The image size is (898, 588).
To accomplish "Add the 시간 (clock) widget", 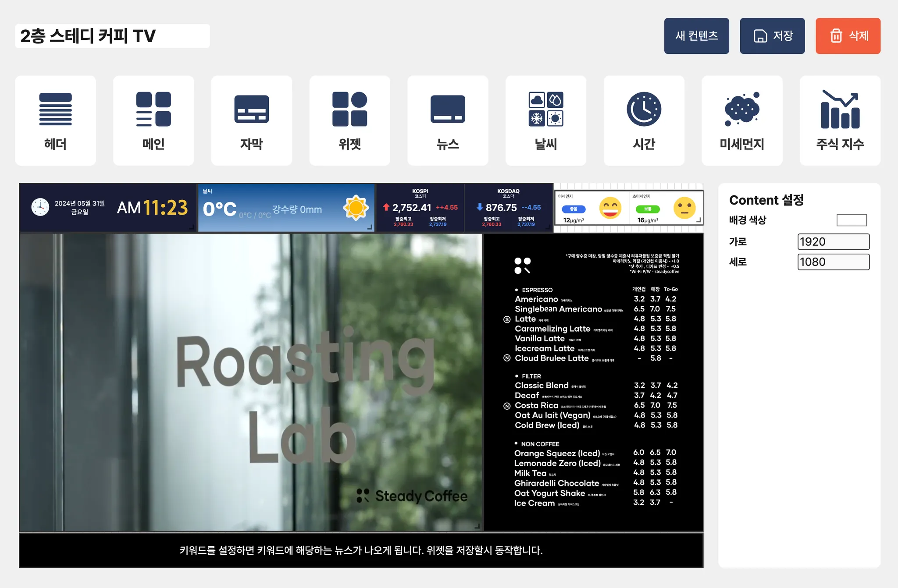I will pyautogui.click(x=644, y=120).
